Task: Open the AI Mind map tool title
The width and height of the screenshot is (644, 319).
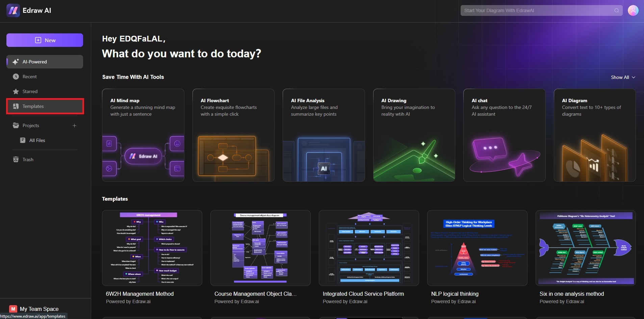Action: tap(125, 100)
